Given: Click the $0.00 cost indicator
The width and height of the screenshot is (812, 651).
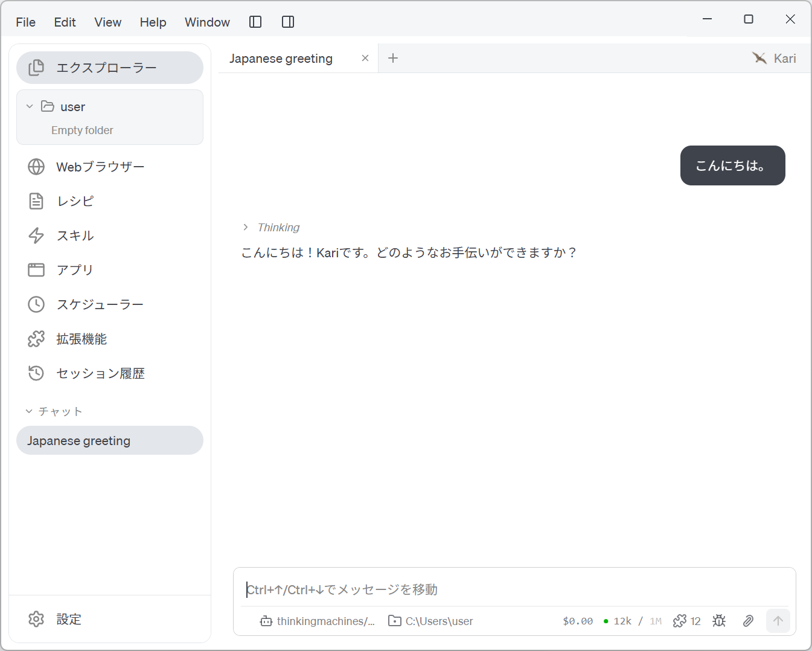Looking at the screenshot, I should tap(578, 621).
